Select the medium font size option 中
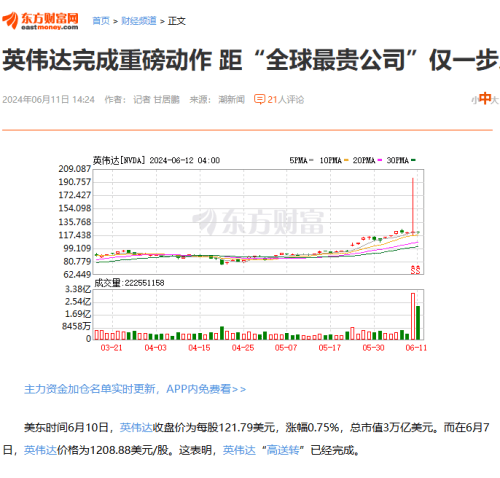Viewport: 500px width, 478px height. click(485, 99)
